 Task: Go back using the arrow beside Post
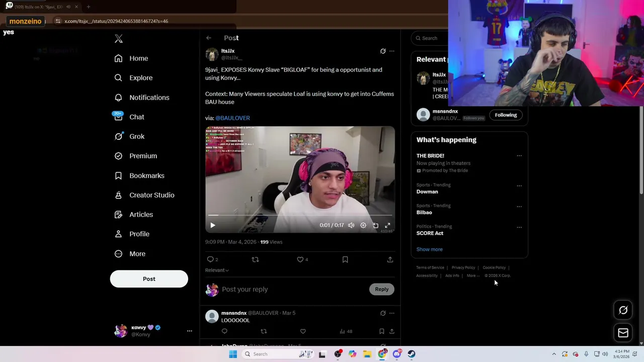tap(209, 38)
